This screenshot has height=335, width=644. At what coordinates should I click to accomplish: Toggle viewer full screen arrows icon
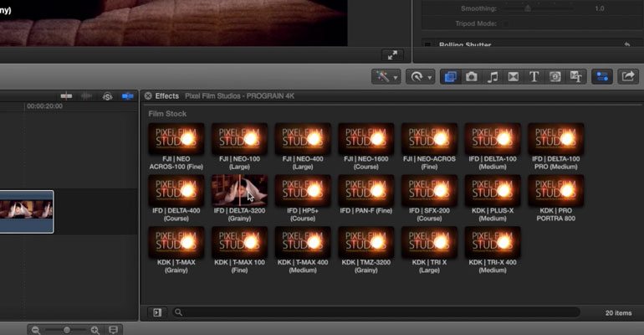392,54
